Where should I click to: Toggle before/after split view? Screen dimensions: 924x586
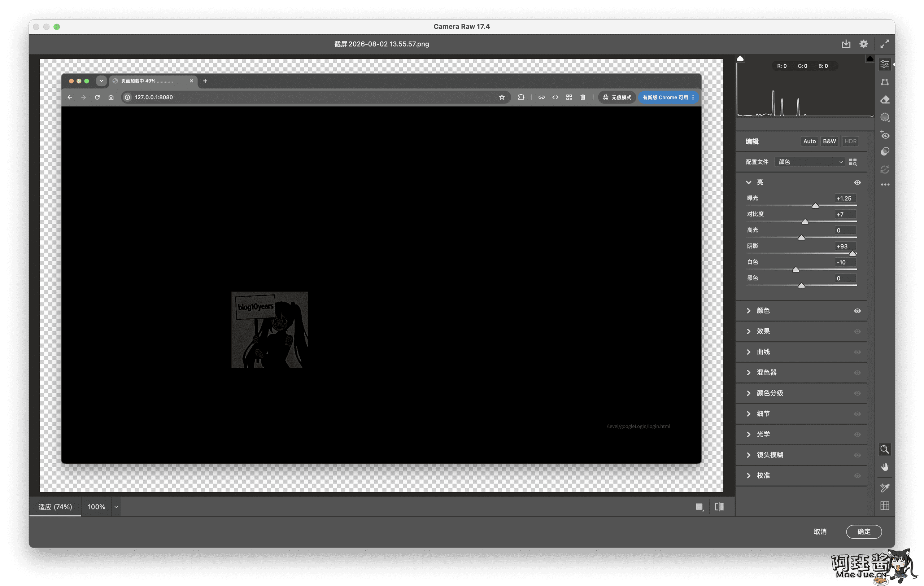719,507
